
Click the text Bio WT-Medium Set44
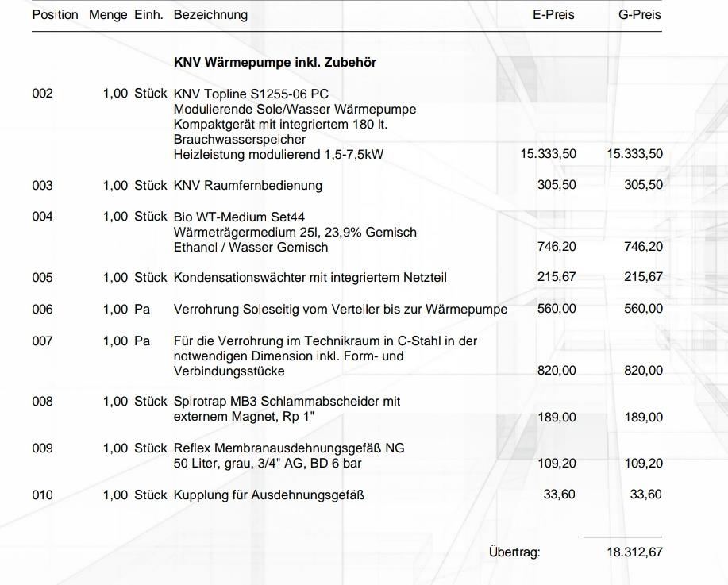pyautogui.click(x=239, y=217)
